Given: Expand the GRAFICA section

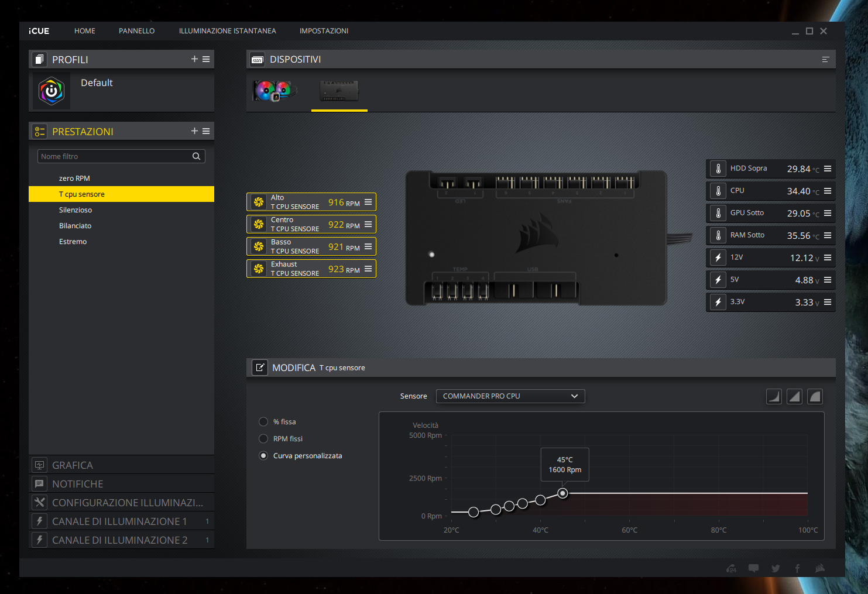Looking at the screenshot, I should tap(121, 465).
